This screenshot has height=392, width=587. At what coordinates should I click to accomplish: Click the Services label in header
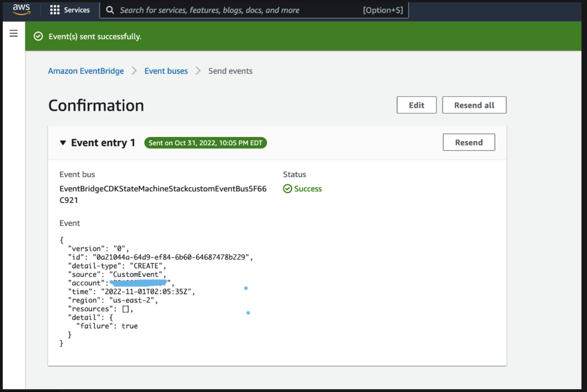tap(77, 10)
